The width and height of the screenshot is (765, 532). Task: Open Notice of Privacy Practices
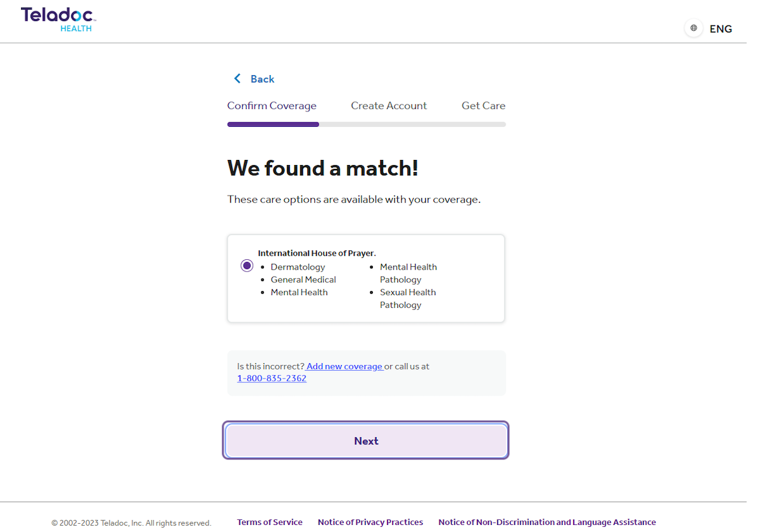(x=370, y=522)
